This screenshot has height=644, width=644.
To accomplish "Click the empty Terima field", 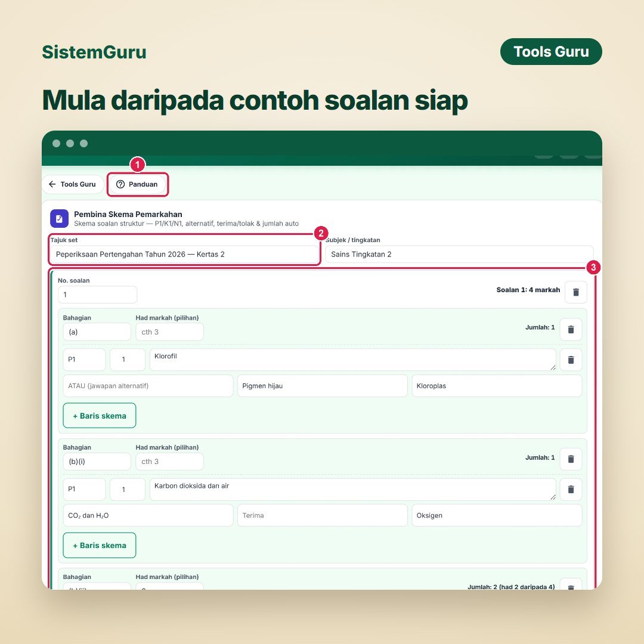I will coord(323,515).
